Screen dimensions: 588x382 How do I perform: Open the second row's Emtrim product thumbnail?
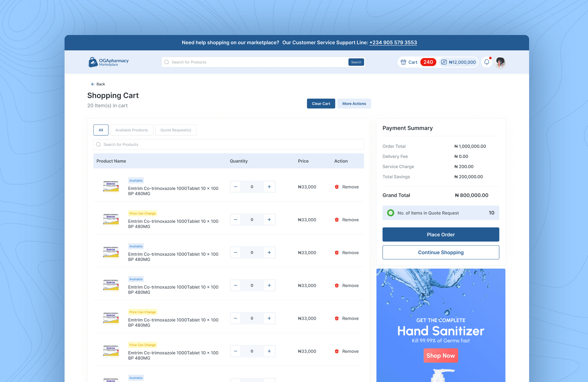[111, 220]
